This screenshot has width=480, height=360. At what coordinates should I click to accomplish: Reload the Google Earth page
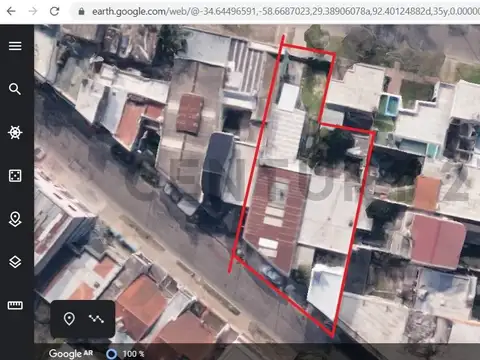pos(54,11)
